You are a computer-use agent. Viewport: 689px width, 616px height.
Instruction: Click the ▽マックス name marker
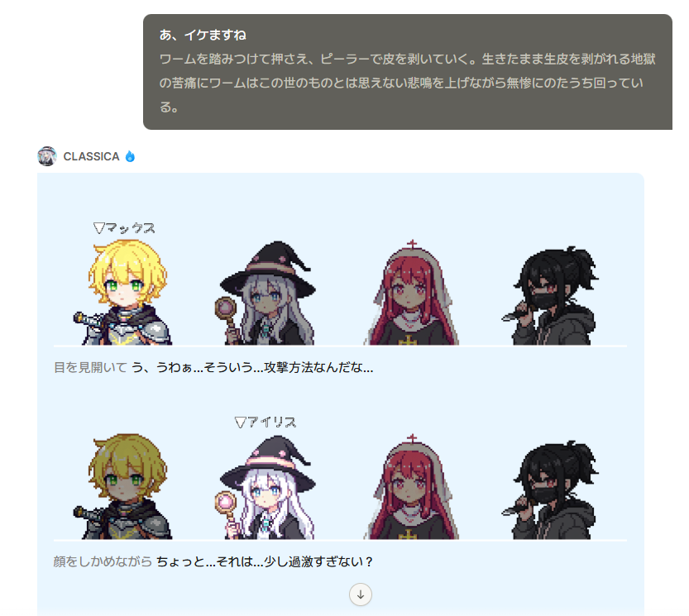(124, 228)
